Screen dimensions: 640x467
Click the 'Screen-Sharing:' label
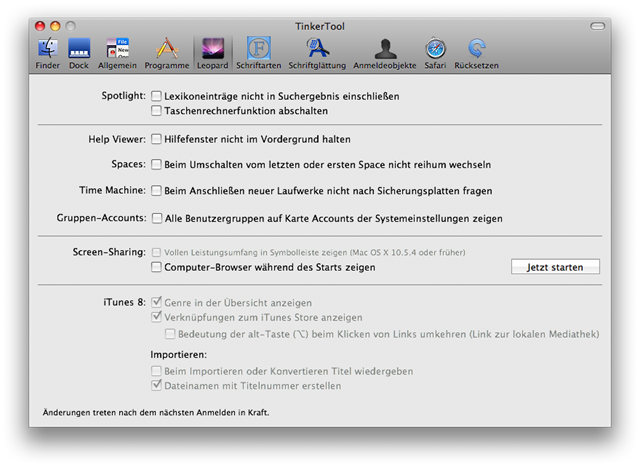point(109,252)
